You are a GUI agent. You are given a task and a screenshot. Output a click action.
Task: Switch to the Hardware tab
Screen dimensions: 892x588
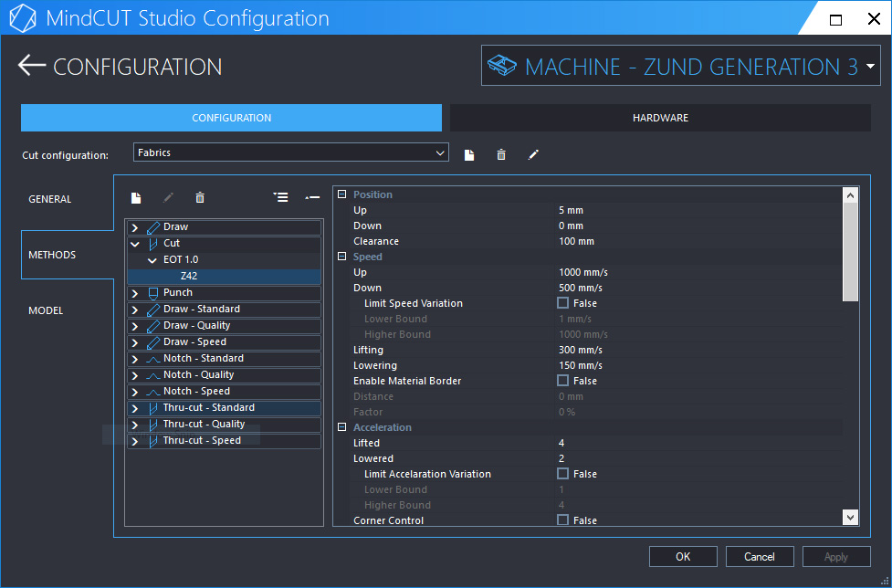click(660, 118)
